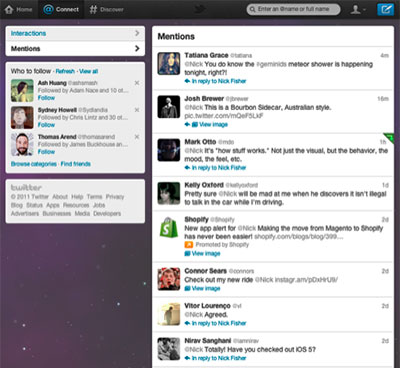Image resolution: width=400 pixels, height=368 pixels.
Task: Dismiss Sydney Howell suggestion
Action: point(137,110)
